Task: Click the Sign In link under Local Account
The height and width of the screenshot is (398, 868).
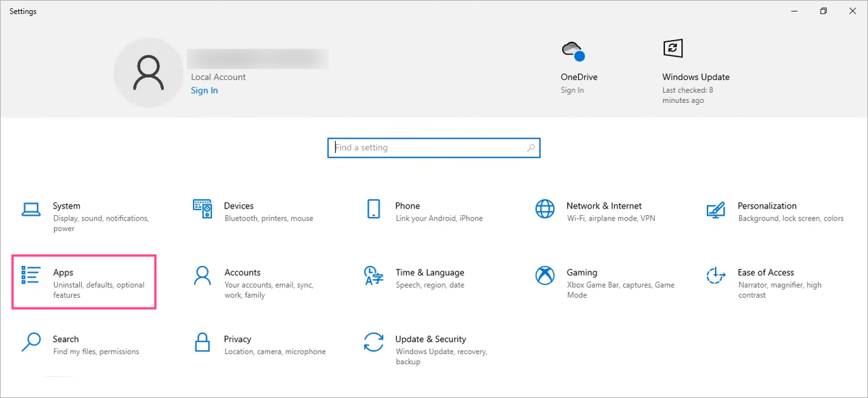Action: (204, 91)
